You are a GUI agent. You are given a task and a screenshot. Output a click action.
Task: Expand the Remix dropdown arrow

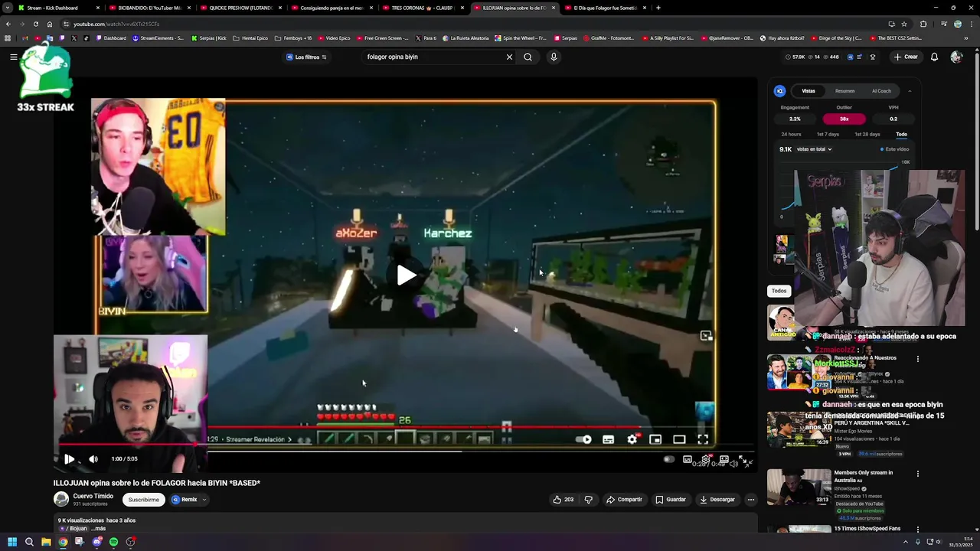point(204,500)
